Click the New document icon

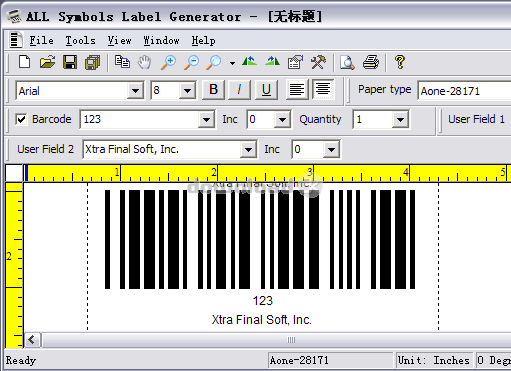[25, 62]
